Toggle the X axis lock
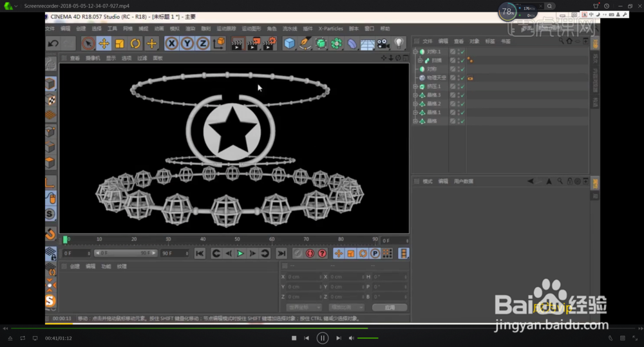 tap(171, 44)
